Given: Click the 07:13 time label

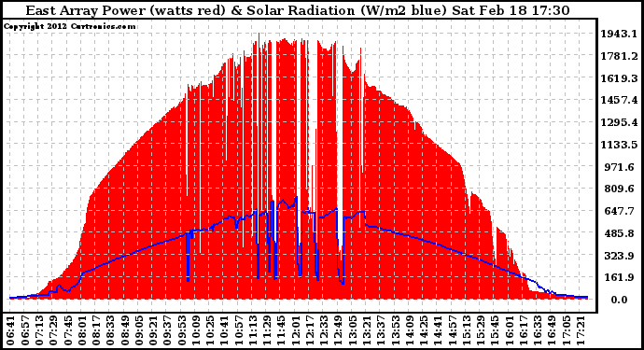Looking at the screenshot, I should click(x=38, y=330).
